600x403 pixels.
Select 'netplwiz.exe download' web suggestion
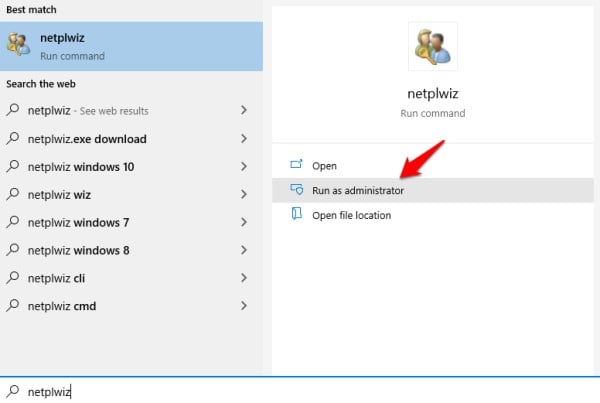[131, 139]
